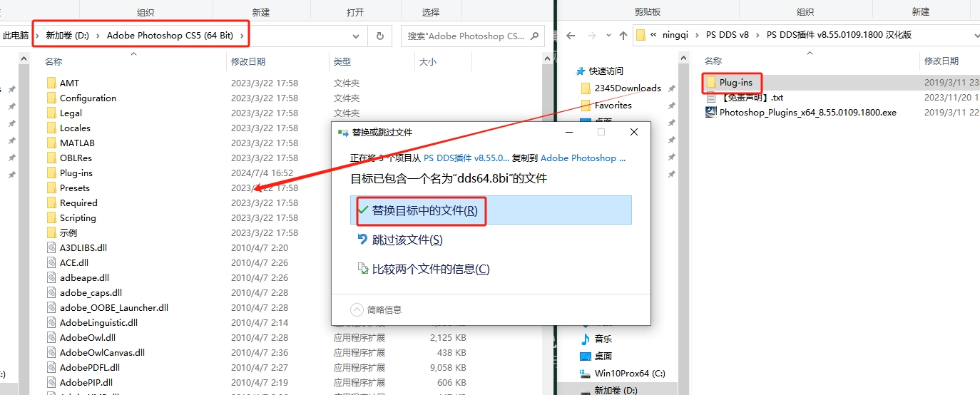Select the 示例 folder icon
The width and height of the screenshot is (980, 395).
click(51, 233)
